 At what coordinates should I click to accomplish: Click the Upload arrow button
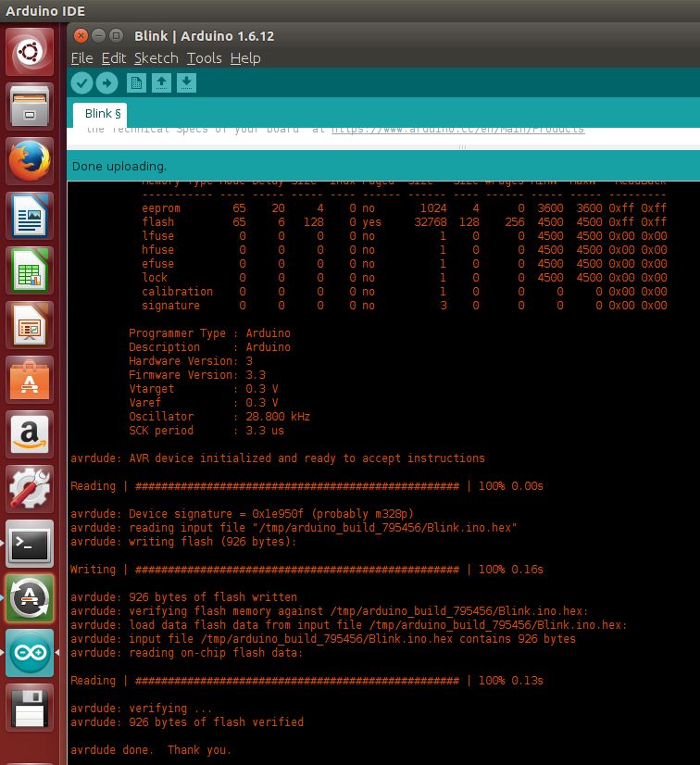106,83
